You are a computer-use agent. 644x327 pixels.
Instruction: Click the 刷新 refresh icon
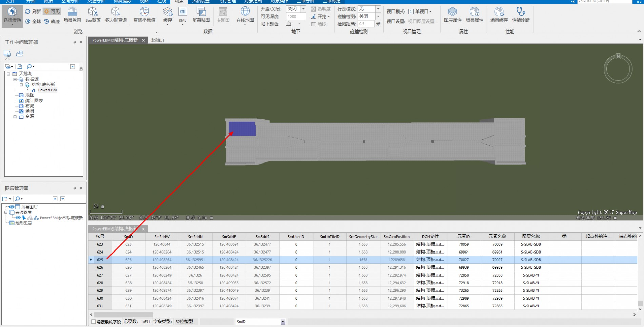coord(28,12)
